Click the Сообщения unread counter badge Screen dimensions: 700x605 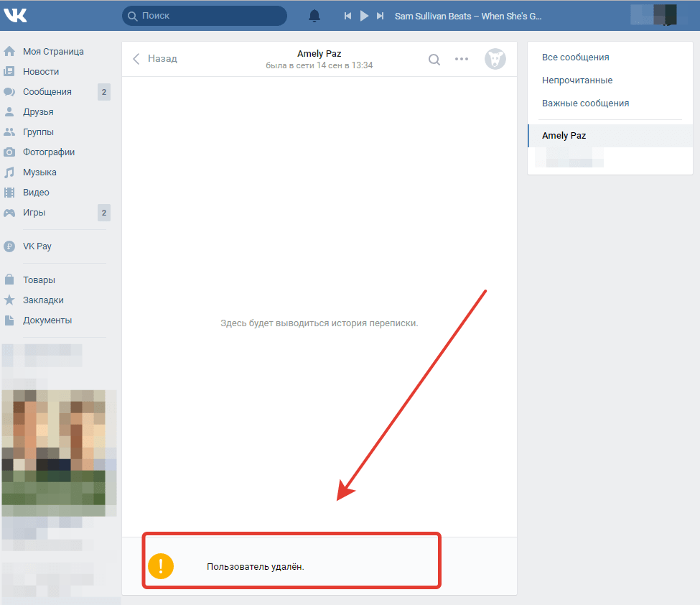104,92
